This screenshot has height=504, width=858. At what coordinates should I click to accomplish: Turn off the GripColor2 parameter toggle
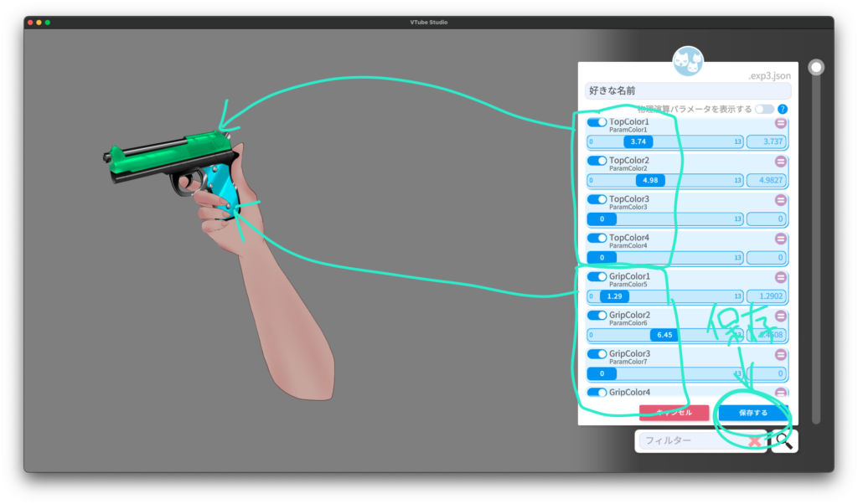click(597, 316)
